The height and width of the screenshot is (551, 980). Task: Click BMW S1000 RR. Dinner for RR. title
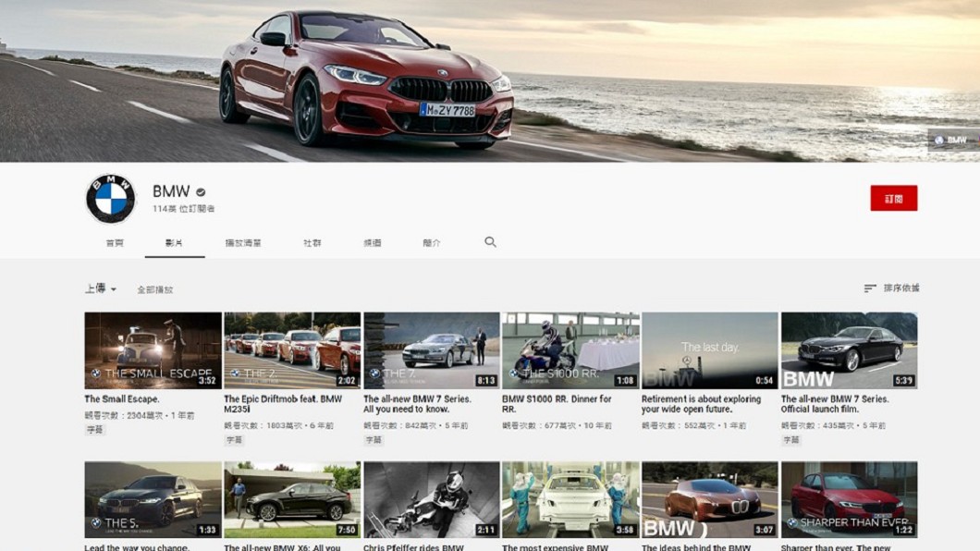pyautogui.click(x=557, y=404)
